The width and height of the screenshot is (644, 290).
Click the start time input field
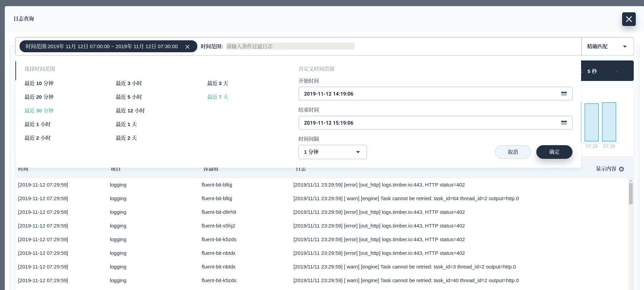435,94
